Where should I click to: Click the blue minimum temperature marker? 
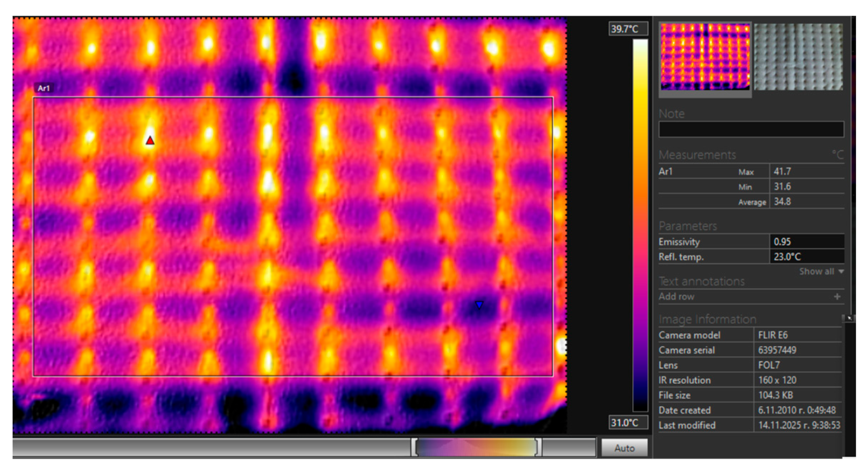coord(479,304)
